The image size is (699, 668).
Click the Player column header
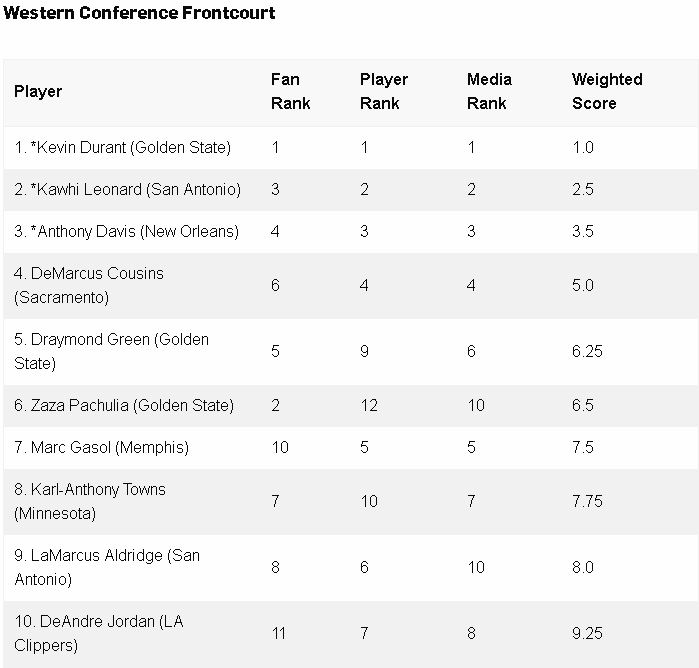pyautogui.click(x=38, y=91)
